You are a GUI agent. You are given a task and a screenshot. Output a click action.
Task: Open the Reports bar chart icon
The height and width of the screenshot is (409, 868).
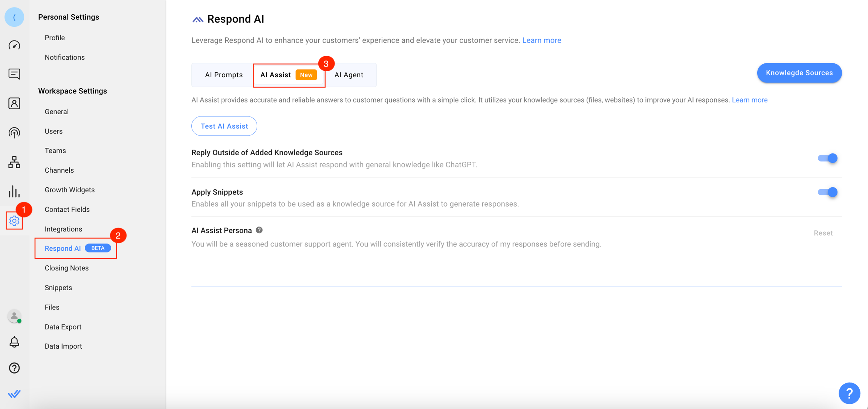click(14, 191)
